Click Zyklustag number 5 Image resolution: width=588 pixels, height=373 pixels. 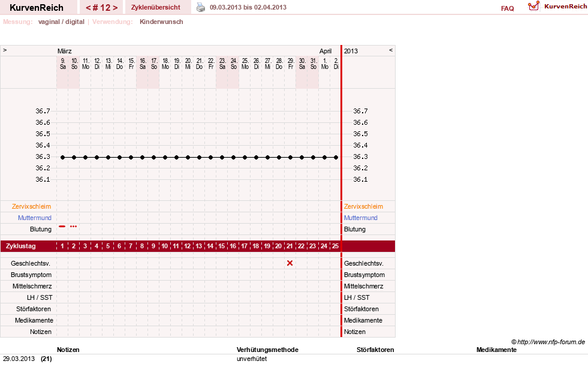pyautogui.click(x=108, y=246)
